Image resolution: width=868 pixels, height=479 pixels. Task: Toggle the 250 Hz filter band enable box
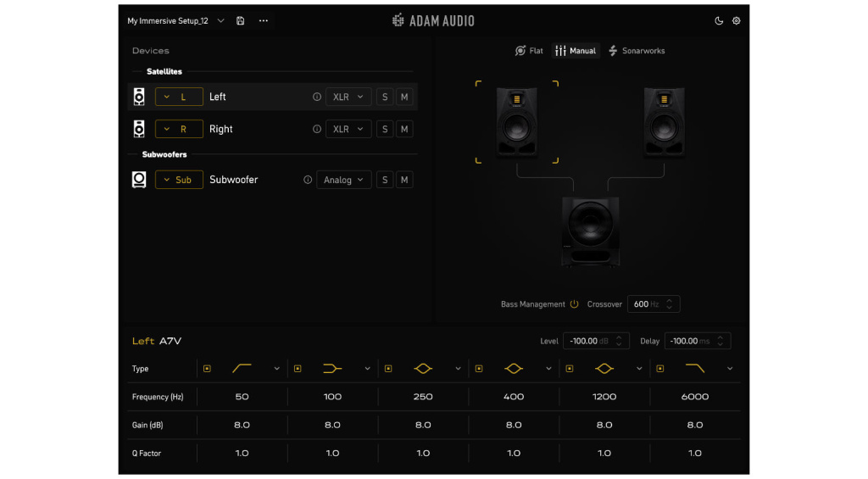[388, 369]
